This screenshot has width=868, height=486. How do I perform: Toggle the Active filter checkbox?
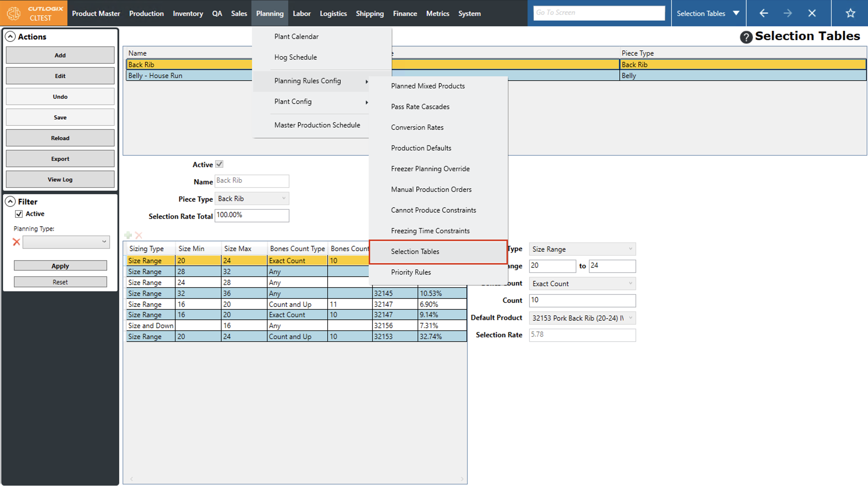point(19,214)
